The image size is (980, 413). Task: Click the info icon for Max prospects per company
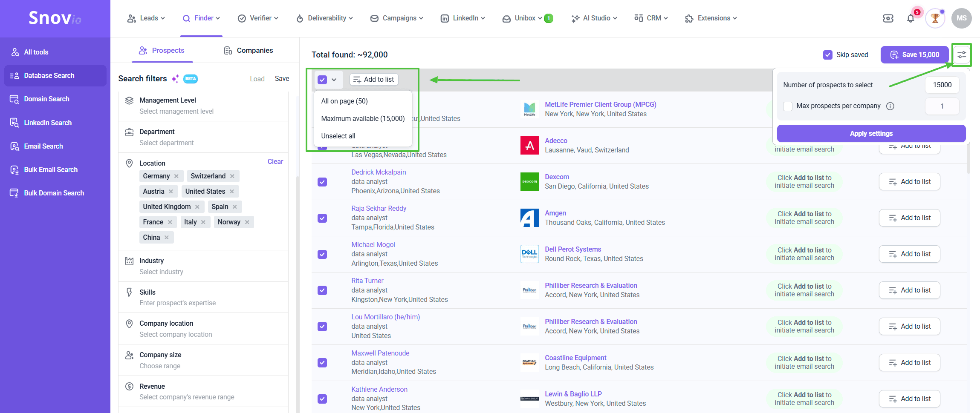click(890, 106)
